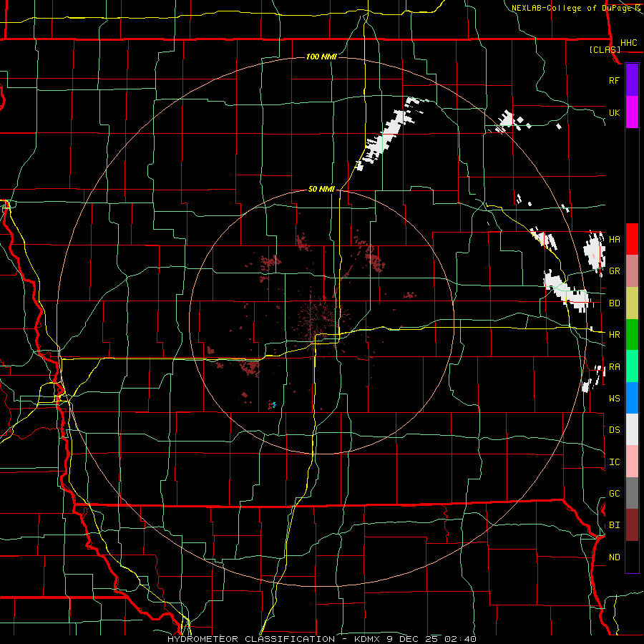
Task: Click the 'HA' legend label
Action: (x=614, y=240)
